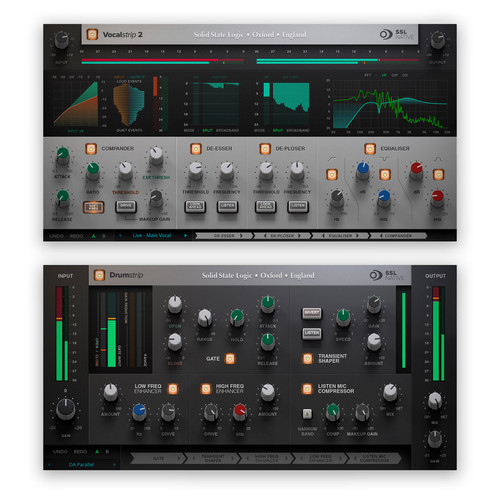Click the Gate Range knob
500x500 pixels.
coord(205,318)
